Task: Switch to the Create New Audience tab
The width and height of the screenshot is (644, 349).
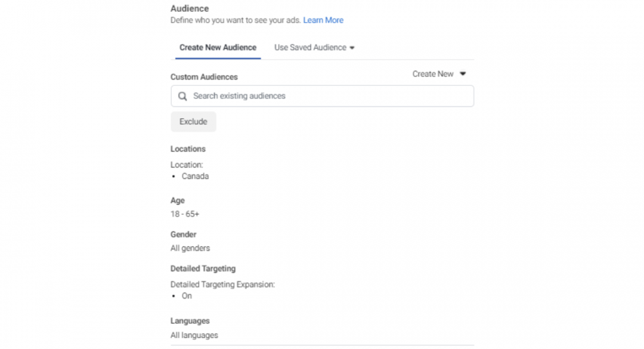Action: 218,48
